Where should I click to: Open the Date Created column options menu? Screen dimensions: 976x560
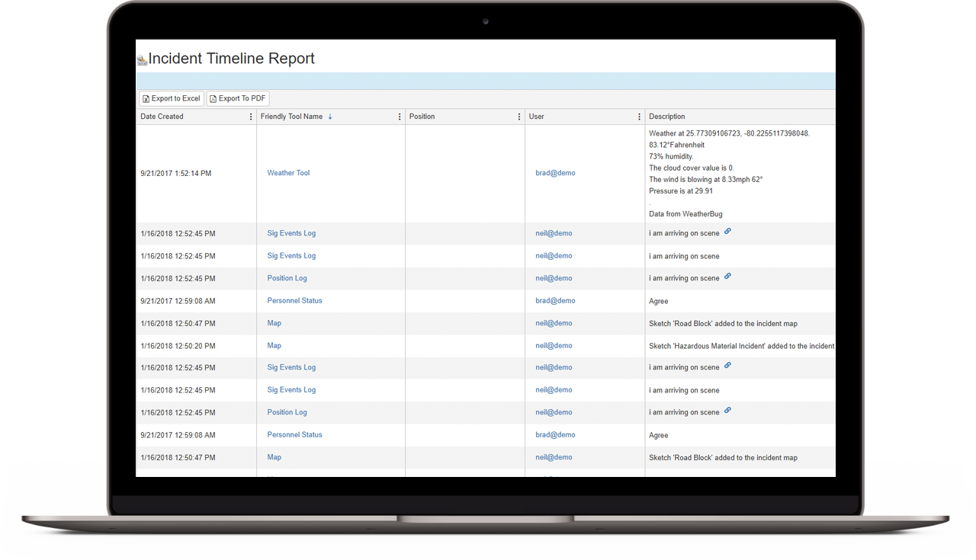click(x=251, y=116)
